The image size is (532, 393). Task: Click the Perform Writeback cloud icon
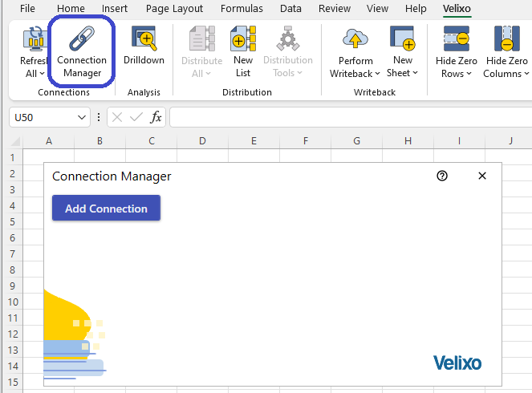pos(355,39)
